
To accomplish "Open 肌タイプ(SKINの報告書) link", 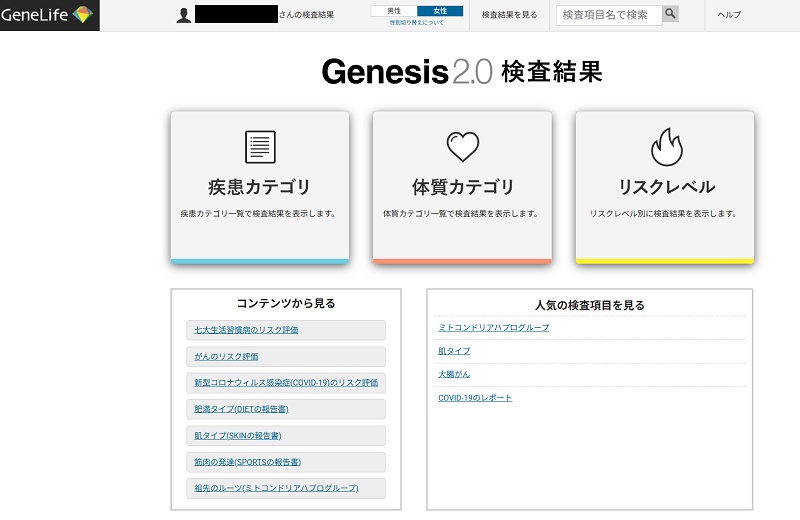I will tap(238, 436).
